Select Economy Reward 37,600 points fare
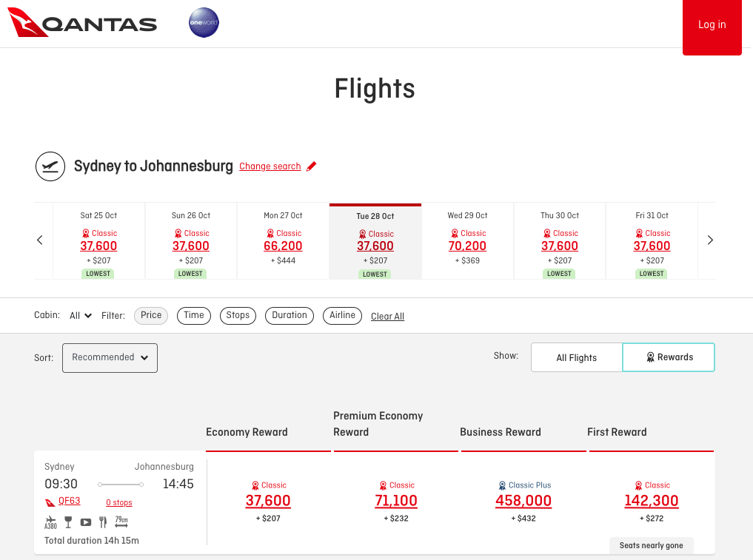 [x=268, y=501]
